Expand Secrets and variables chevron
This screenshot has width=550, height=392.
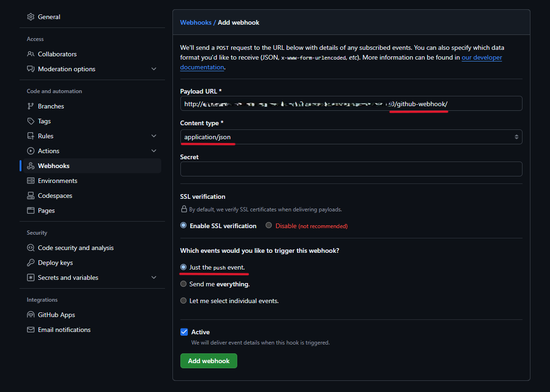point(154,277)
